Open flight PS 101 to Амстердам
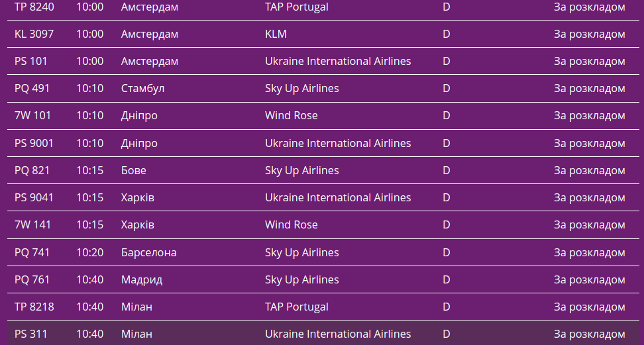The height and width of the screenshot is (345, 644). 31,61
